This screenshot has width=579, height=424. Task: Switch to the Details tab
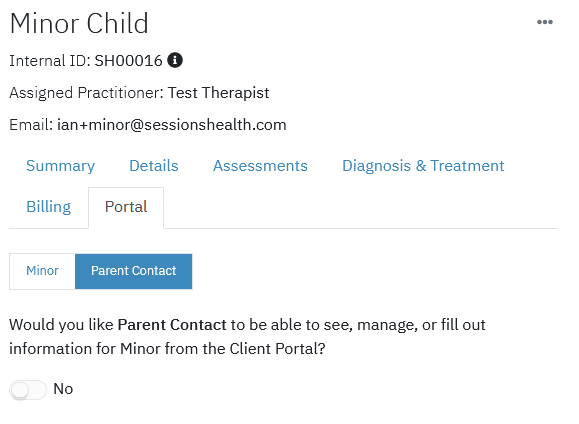(x=154, y=166)
